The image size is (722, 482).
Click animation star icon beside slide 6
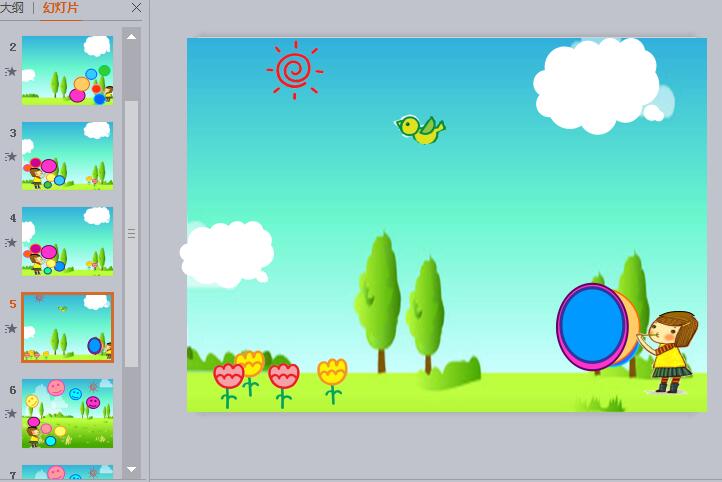tap(11, 413)
